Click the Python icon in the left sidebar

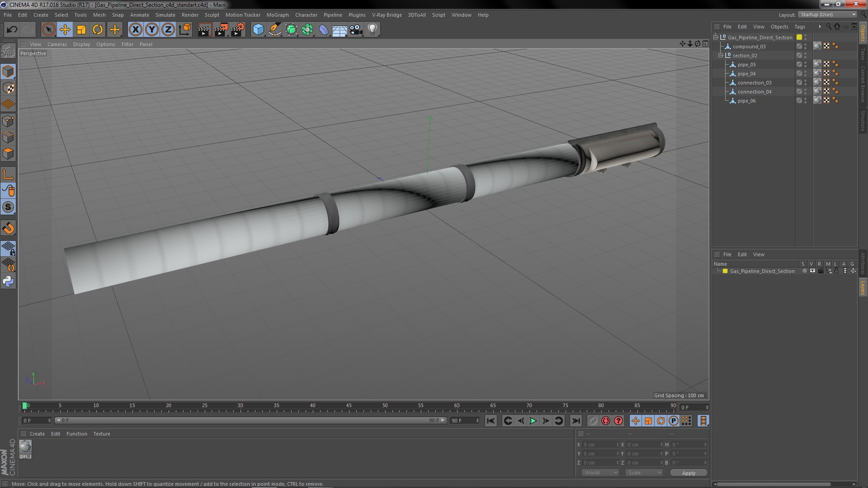click(8, 282)
